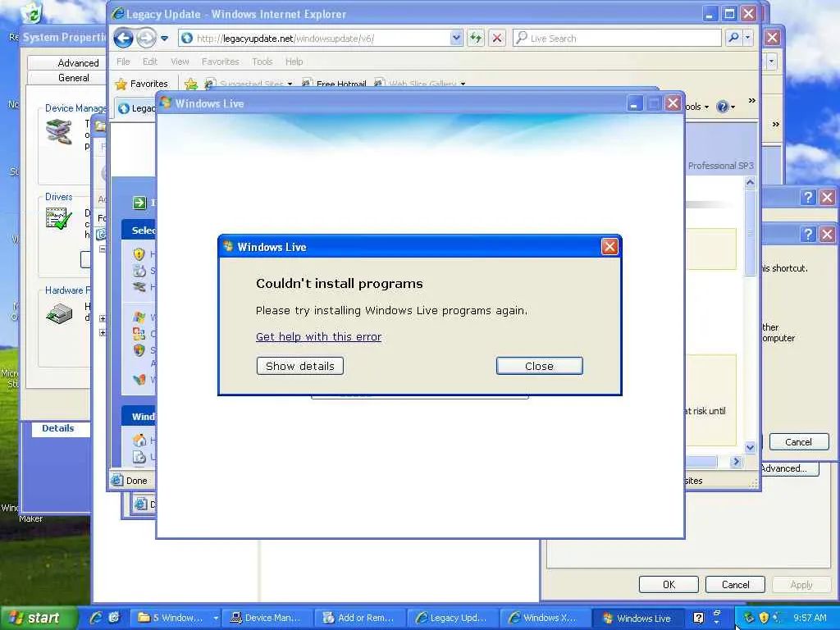Click the Device Manager icon in System Properties
Viewport: 840px width, 630px height.
point(59,132)
